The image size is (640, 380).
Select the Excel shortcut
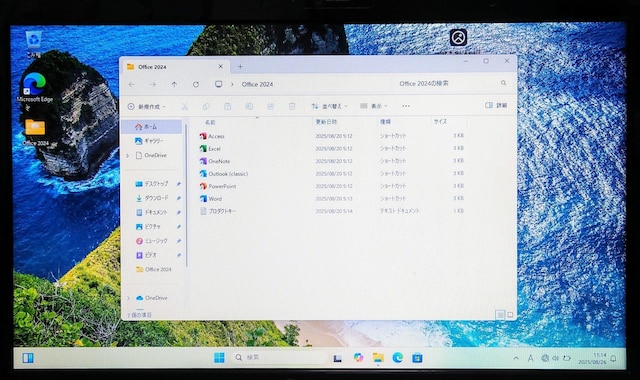210,149
